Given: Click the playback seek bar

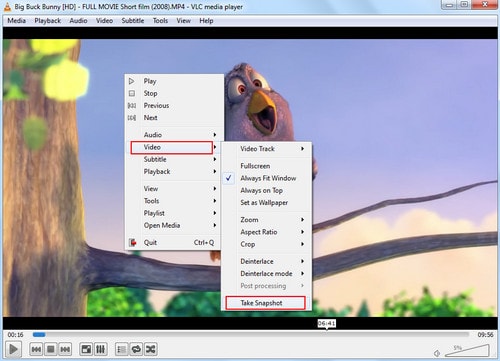Looking at the screenshot, I should 251,334.
